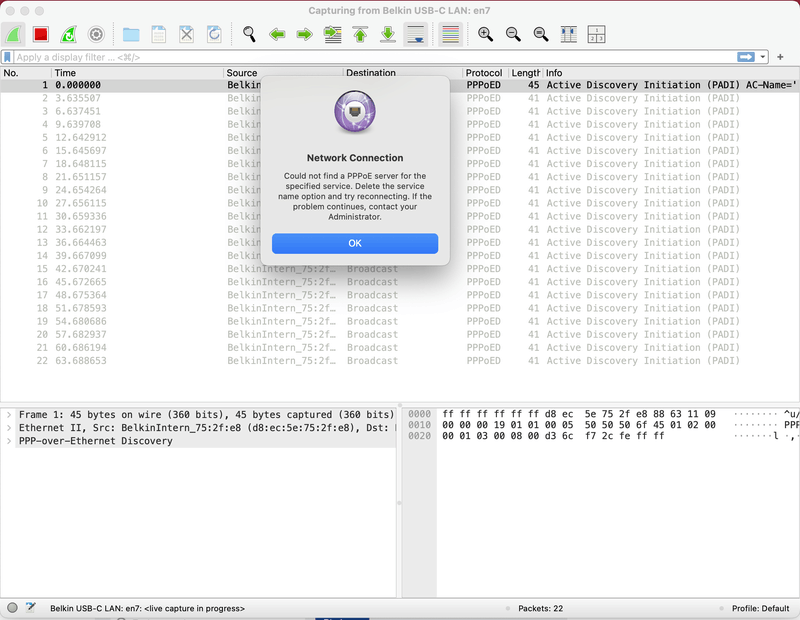Reset packet text to normal size
The height and width of the screenshot is (620, 800).
tap(541, 35)
